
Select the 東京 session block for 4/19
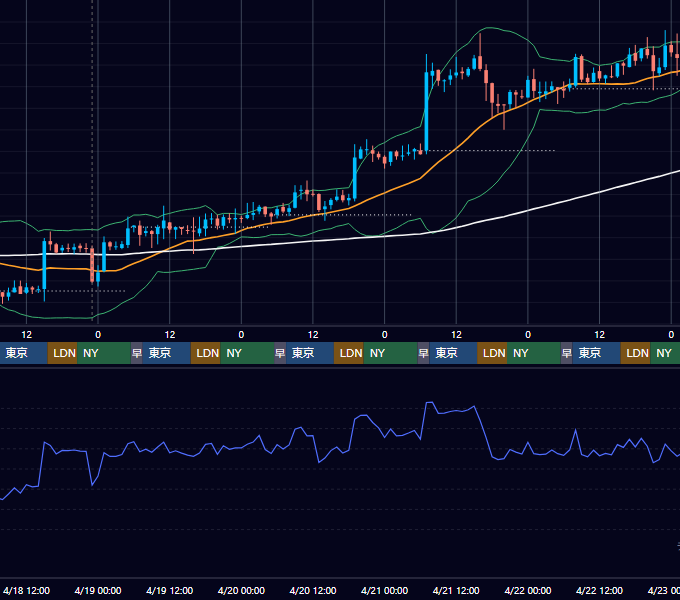[167, 353]
